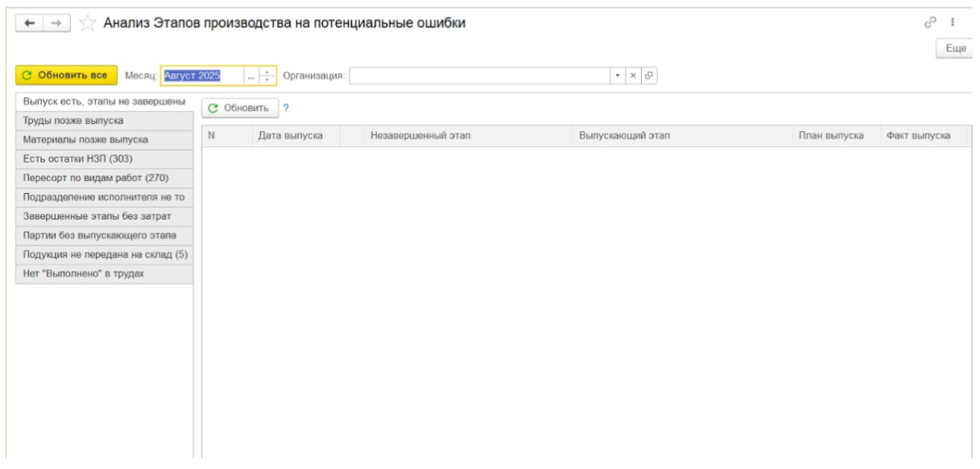
Task: Open help via the blue question mark
Action: [286, 108]
